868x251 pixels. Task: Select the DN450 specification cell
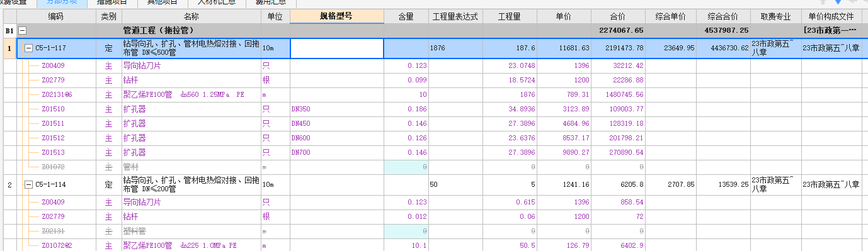[336, 123]
